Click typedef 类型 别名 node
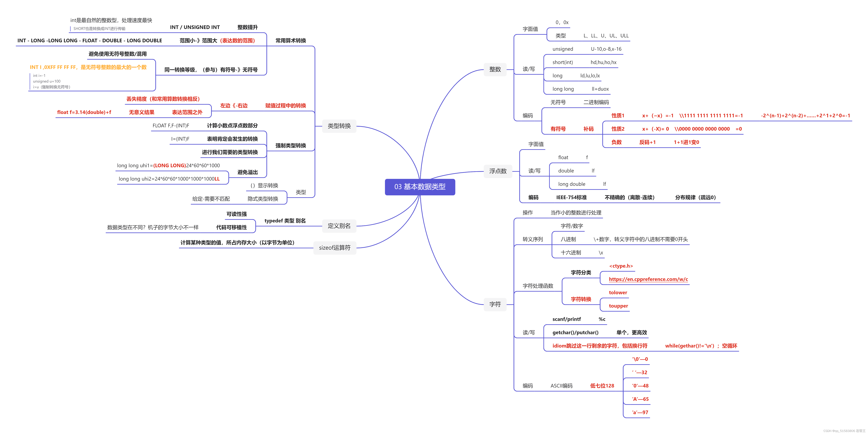Screen dimensions: 868x434 pos(285,221)
